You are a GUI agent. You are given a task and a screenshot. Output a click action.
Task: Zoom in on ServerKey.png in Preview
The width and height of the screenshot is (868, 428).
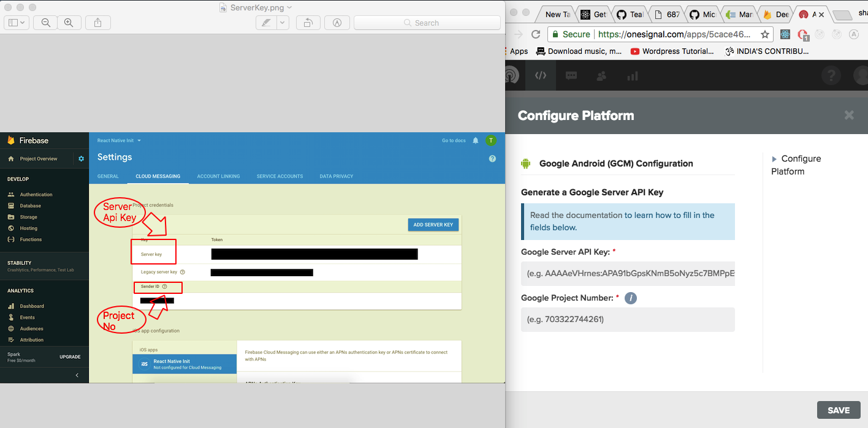(x=69, y=23)
